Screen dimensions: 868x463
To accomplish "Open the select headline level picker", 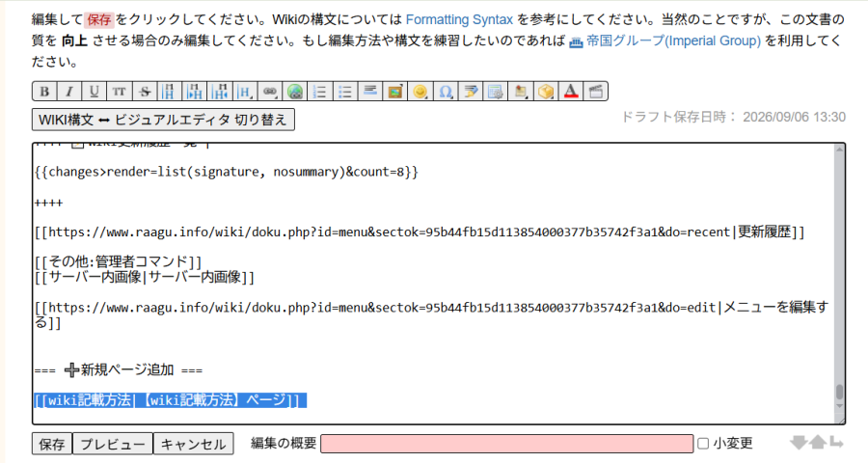I will (245, 92).
